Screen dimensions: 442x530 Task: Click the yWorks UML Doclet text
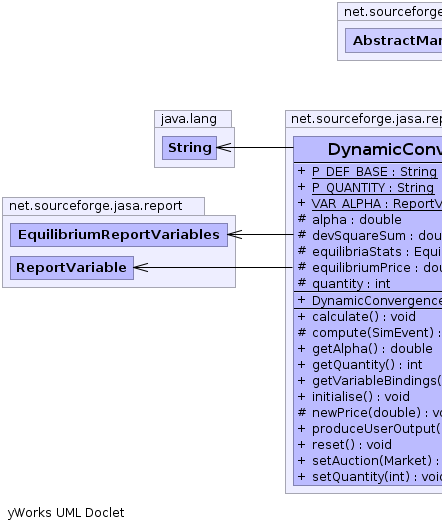tap(66, 513)
